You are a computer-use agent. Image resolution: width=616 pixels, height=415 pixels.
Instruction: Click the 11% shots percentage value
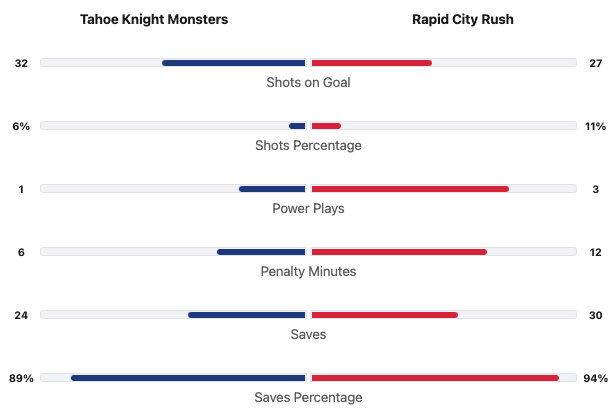596,126
